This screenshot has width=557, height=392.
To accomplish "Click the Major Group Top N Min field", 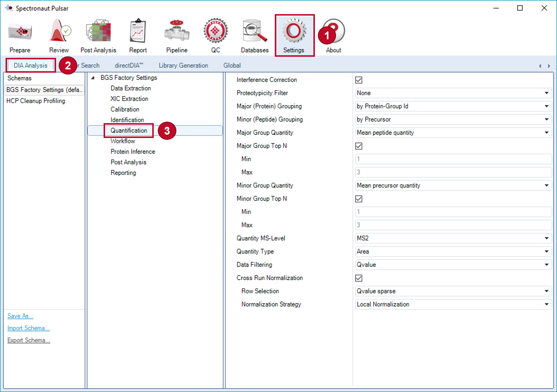I will pos(453,159).
